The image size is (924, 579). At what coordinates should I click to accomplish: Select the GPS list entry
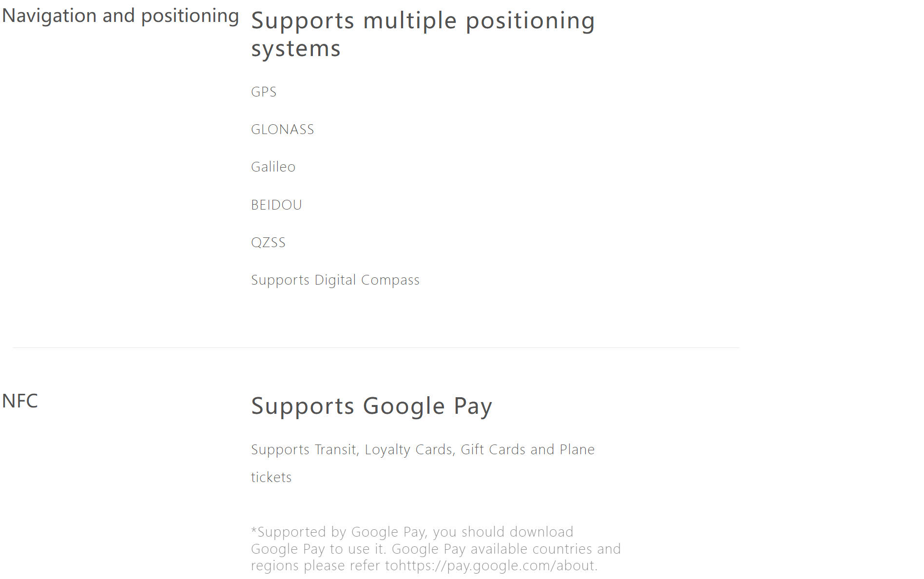click(264, 92)
